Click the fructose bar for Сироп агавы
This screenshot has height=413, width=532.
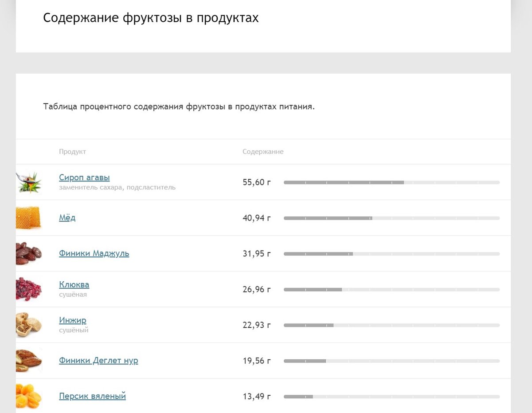391,182
